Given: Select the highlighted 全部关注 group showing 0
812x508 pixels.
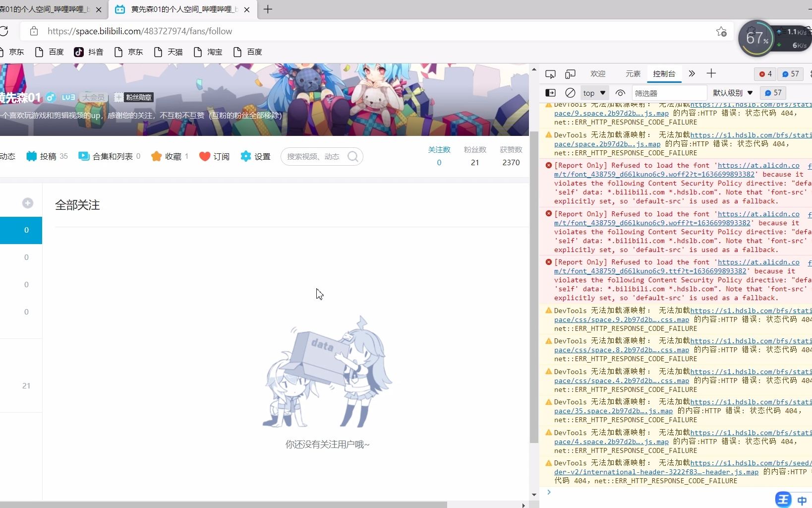Looking at the screenshot, I should [21, 230].
